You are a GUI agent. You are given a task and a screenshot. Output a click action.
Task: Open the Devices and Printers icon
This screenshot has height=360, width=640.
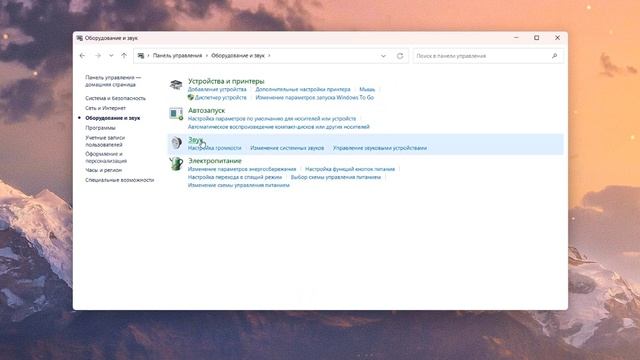click(176, 85)
